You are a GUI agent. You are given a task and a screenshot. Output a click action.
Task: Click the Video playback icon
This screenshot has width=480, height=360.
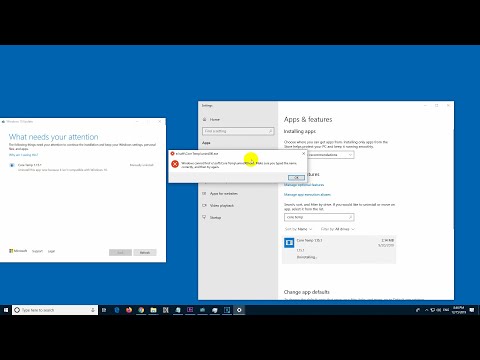(204, 205)
